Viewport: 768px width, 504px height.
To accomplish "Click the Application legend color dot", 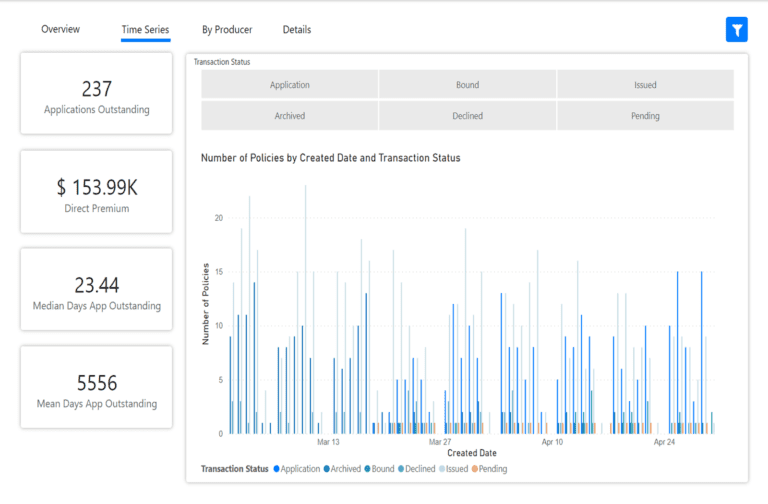I will (277, 469).
